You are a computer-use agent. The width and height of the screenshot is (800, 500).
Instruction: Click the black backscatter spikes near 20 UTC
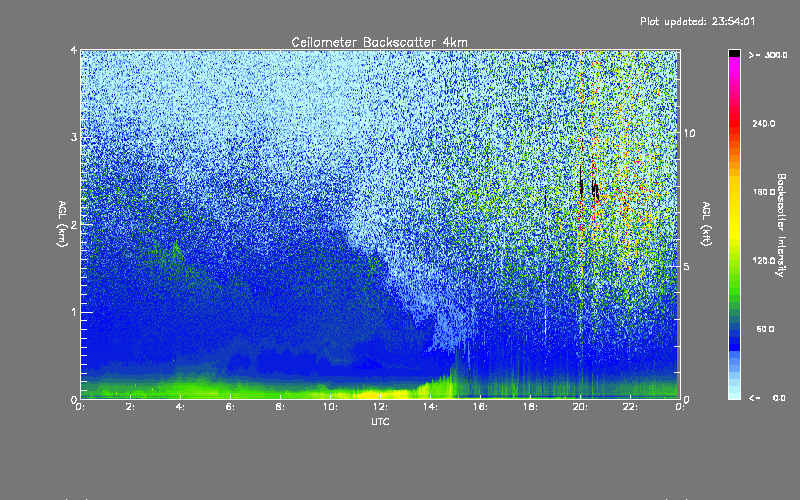(x=588, y=185)
